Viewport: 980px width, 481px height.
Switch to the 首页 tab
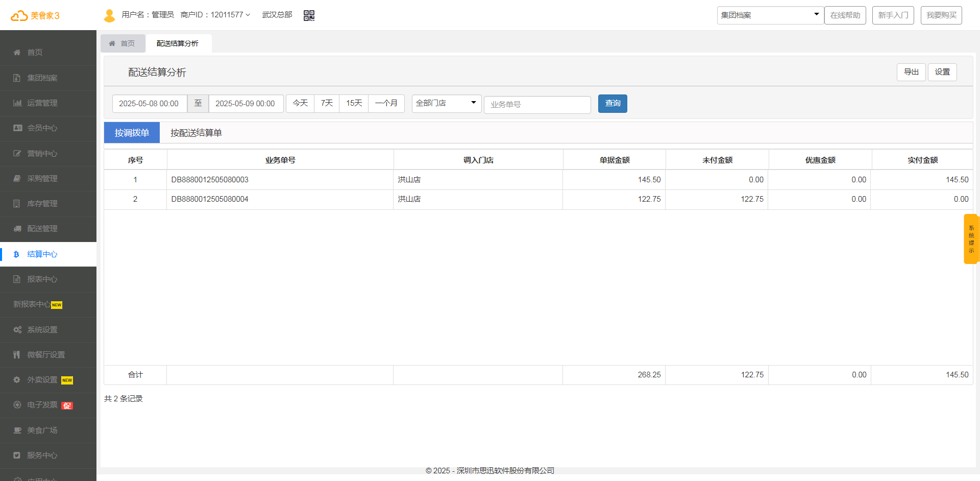(x=123, y=43)
